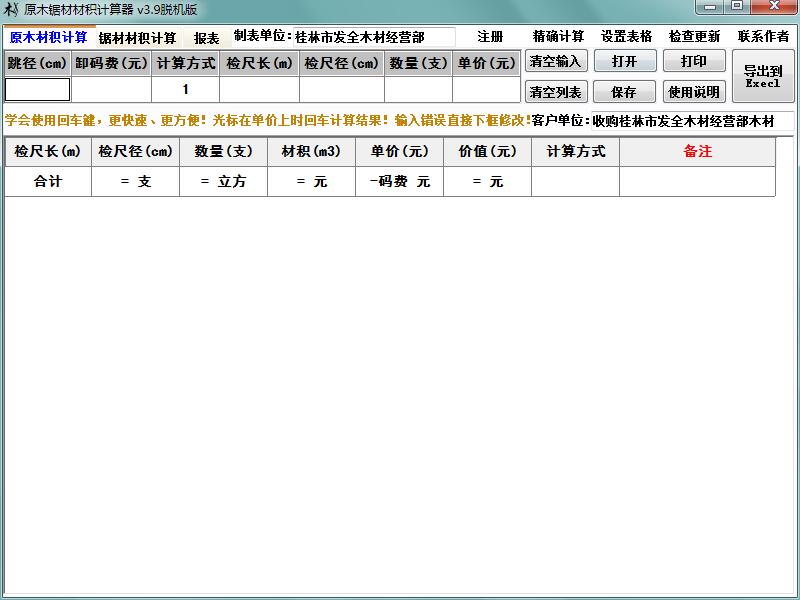Open 使用说明 help button
The width and height of the screenshot is (800, 600).
tap(694, 92)
